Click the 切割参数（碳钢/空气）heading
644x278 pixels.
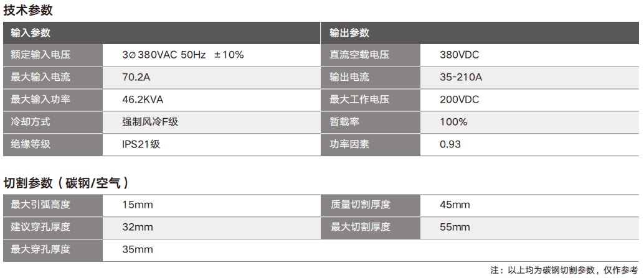pyautogui.click(x=67, y=183)
